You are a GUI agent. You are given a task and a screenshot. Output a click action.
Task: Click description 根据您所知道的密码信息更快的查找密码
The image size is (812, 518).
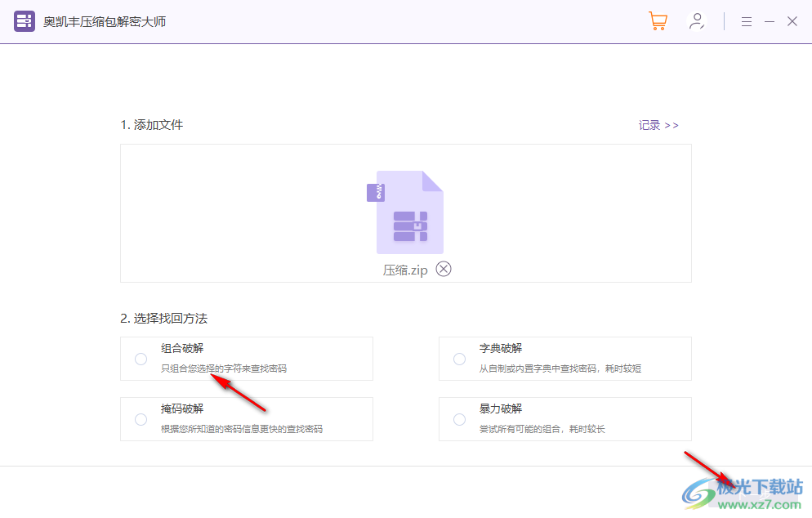[242, 429]
